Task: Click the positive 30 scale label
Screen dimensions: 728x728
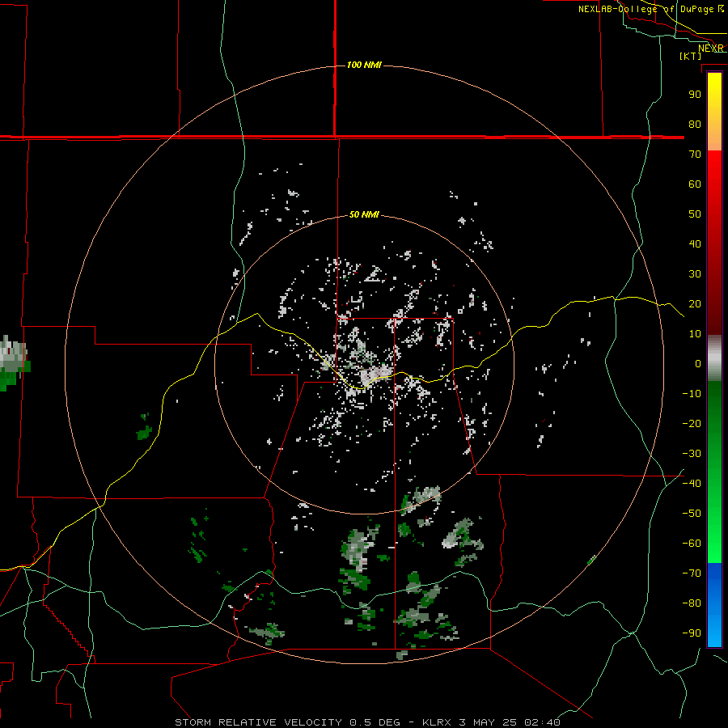Action: tap(695, 274)
